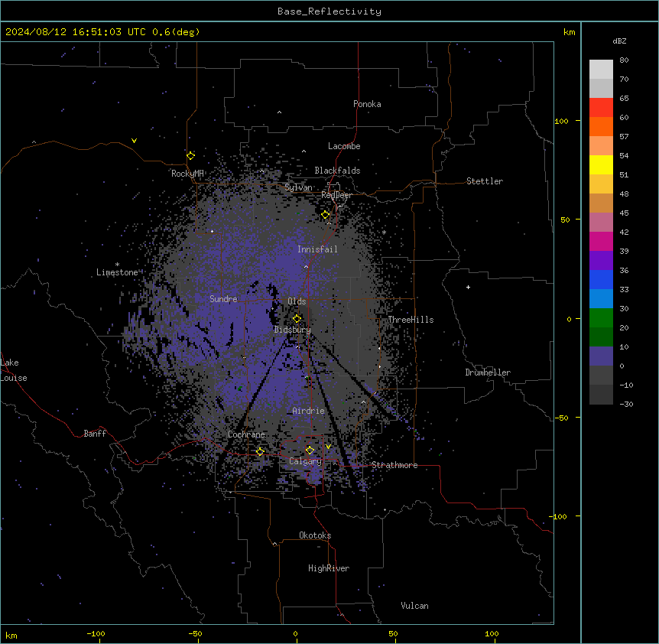Click the Calgary city label
The image size is (659, 644).
pos(306,461)
